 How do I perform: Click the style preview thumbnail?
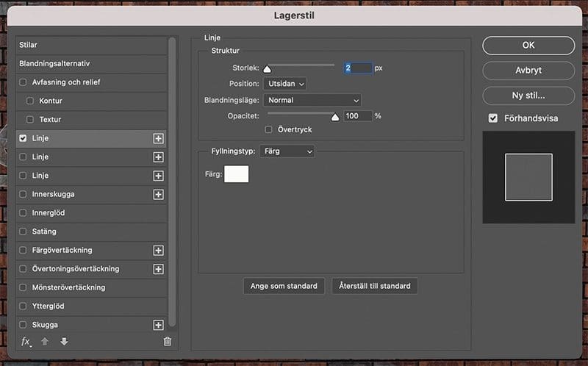click(528, 177)
